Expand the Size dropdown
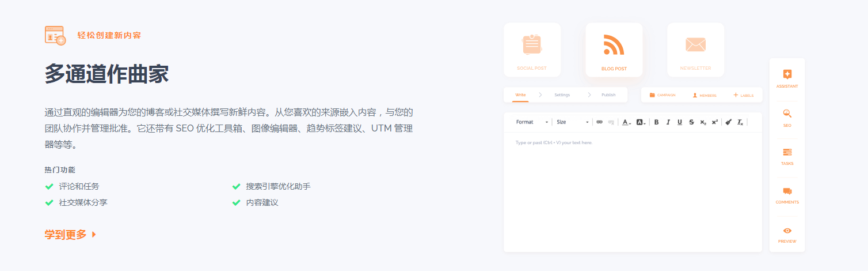Viewport: 868px width, 271px height. click(x=572, y=122)
